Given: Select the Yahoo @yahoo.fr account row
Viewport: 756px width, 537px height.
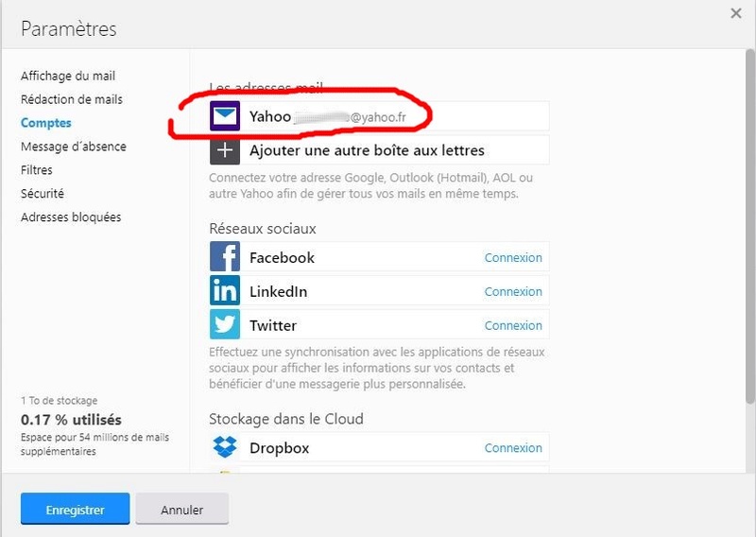Looking at the screenshot, I should pos(380,115).
